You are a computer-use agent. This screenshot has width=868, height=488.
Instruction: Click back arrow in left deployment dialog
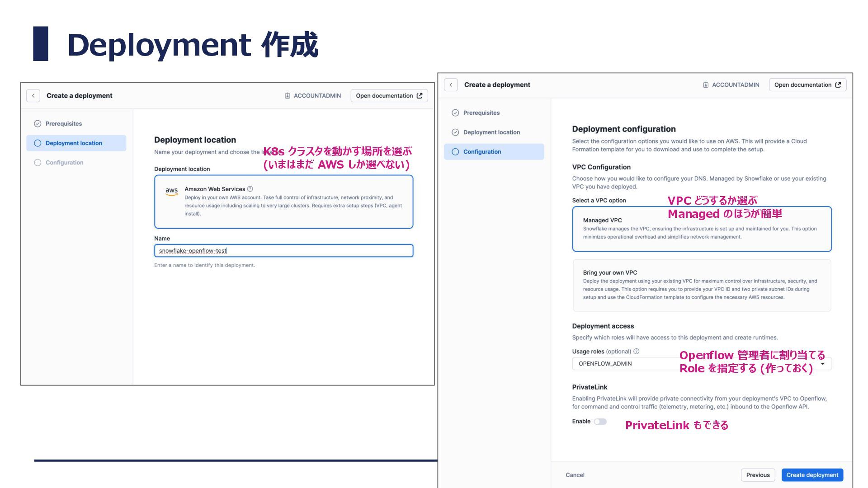click(x=33, y=96)
